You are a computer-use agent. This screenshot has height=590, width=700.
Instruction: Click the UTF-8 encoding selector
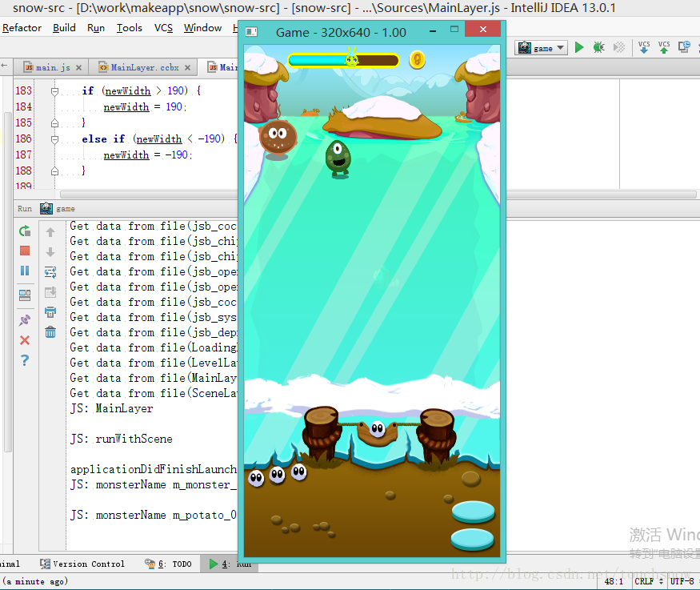pos(682,581)
